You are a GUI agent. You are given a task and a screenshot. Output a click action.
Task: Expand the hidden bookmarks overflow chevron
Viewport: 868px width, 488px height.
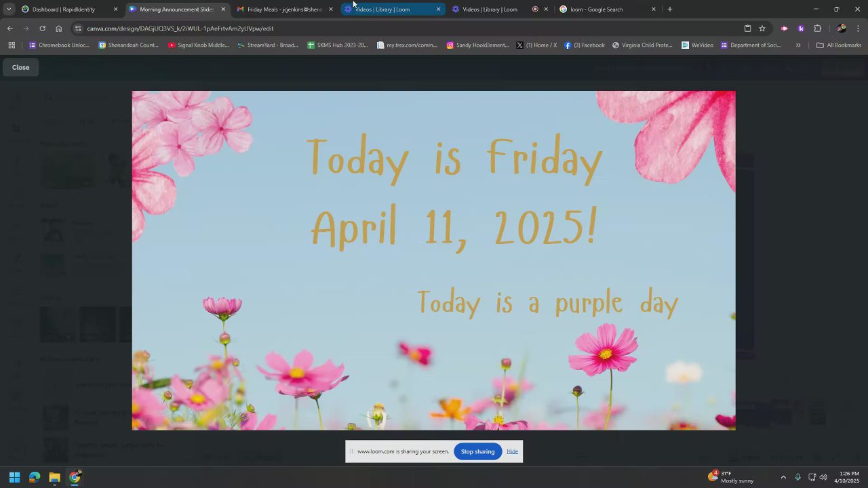tap(798, 45)
